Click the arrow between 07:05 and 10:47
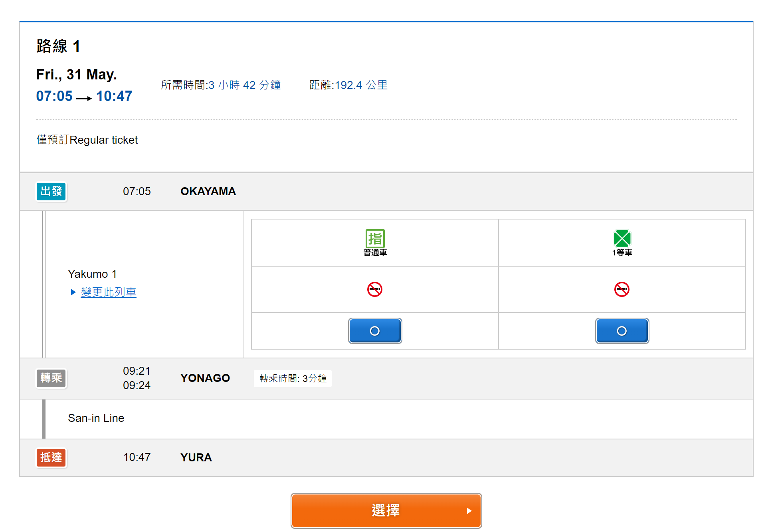Viewport: 772px width, 532px height. (x=84, y=98)
